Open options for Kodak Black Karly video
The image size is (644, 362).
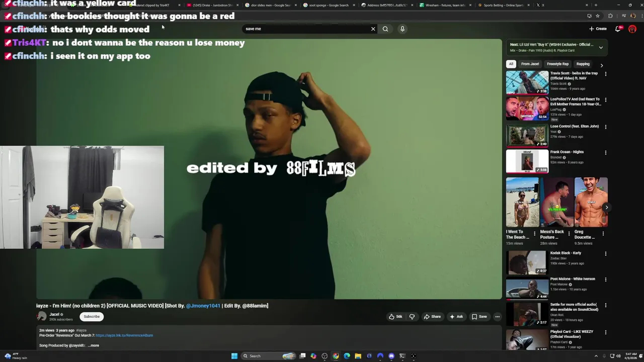coord(606,253)
